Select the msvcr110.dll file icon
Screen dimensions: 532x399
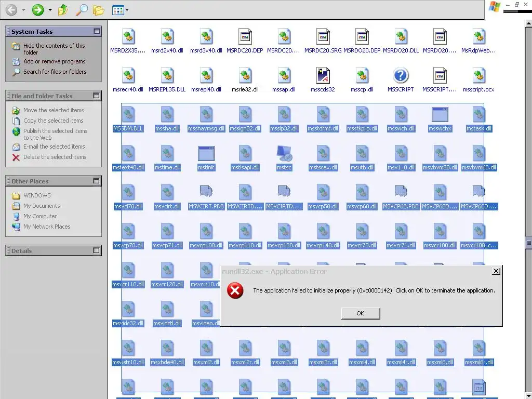click(128, 270)
